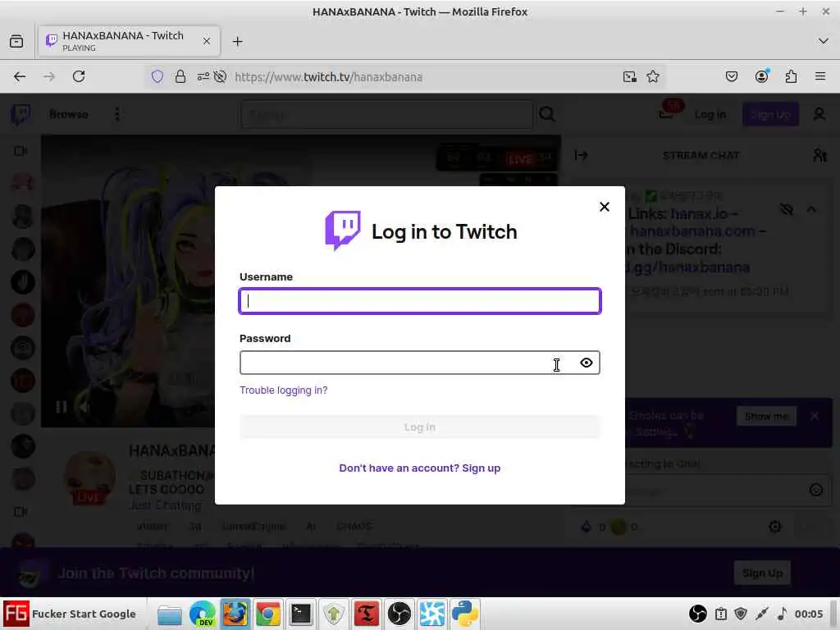Click Sign Up in bottom community banner

[x=762, y=573]
